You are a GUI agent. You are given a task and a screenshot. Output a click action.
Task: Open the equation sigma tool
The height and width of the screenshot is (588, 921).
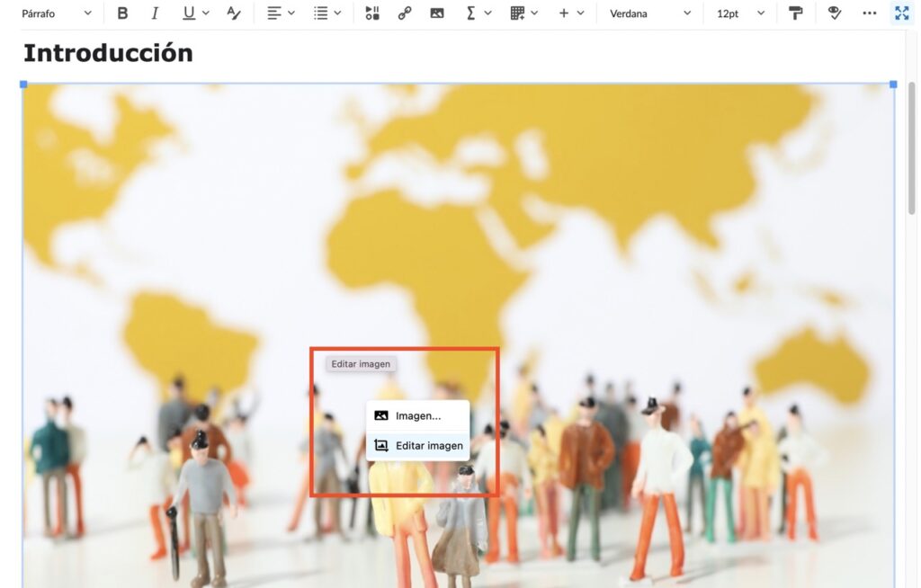pyautogui.click(x=470, y=13)
